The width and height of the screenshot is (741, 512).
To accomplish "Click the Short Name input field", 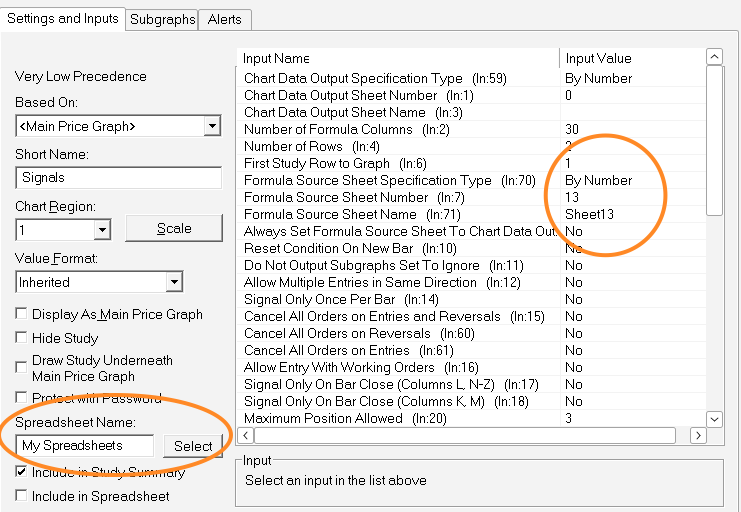I will point(118,178).
